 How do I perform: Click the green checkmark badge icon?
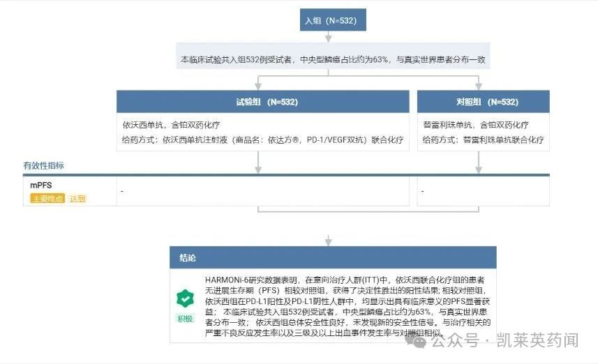(185, 298)
